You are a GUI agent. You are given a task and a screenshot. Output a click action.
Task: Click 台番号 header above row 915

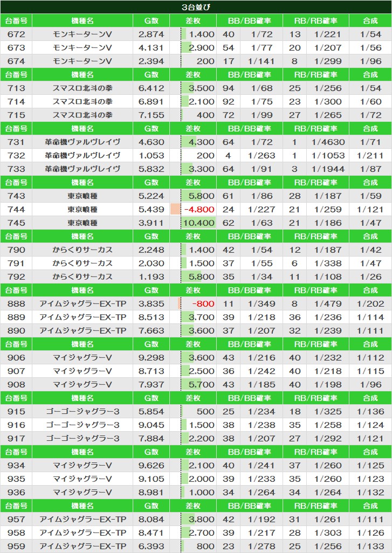[16, 398]
